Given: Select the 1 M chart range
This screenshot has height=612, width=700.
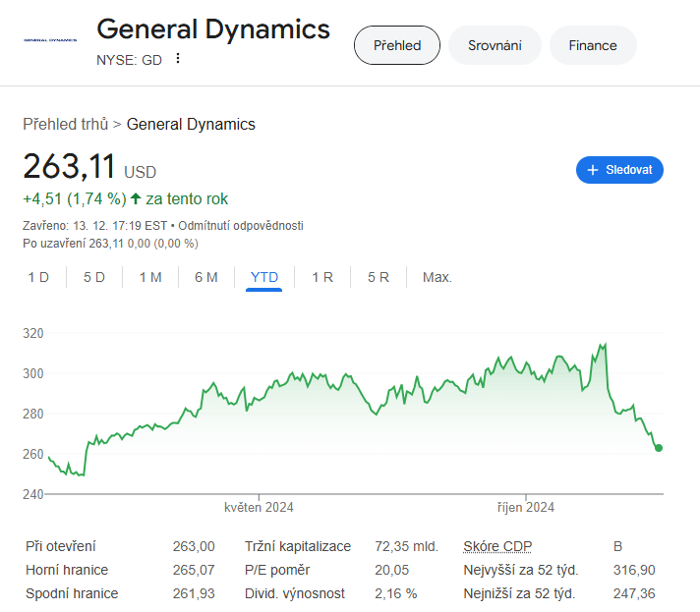Looking at the screenshot, I should [x=150, y=277].
